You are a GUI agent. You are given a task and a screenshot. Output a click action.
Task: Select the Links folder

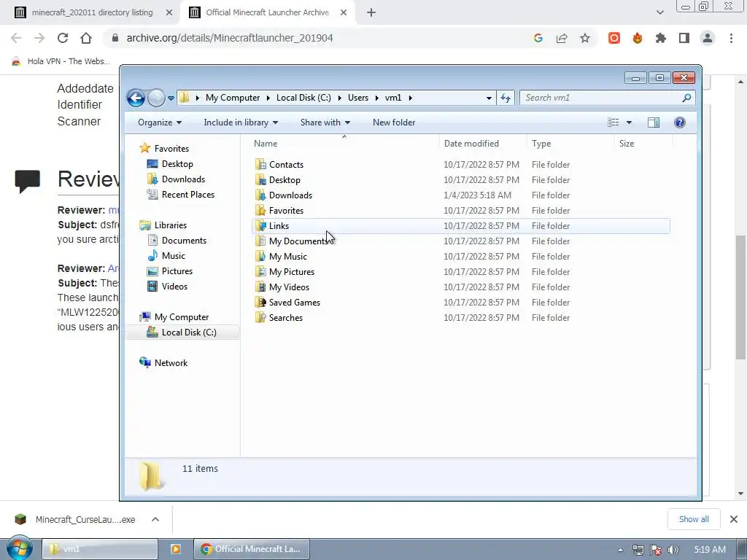coord(461,226)
